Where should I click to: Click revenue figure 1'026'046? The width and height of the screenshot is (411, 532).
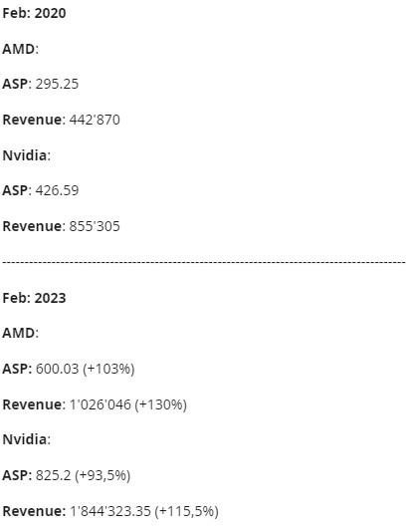click(100, 404)
